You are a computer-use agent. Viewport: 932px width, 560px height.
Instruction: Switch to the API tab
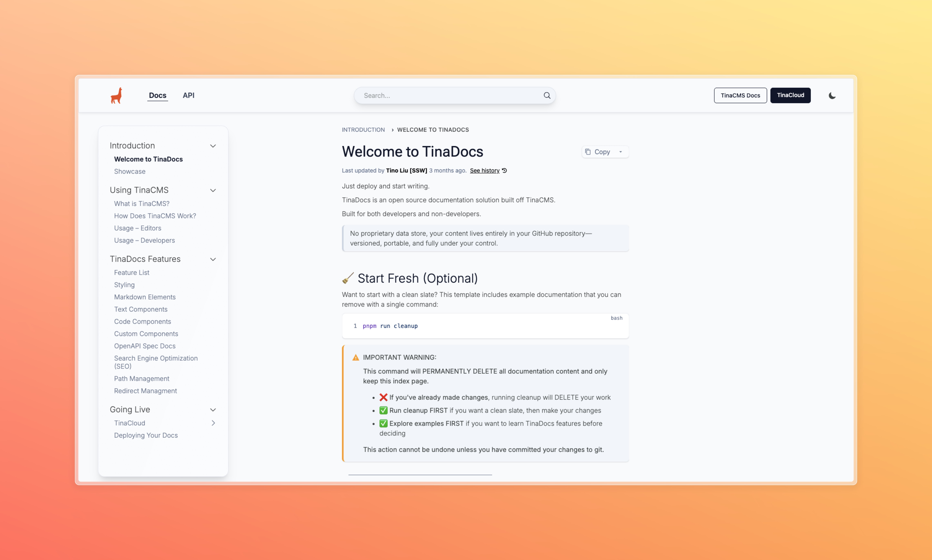pos(188,95)
